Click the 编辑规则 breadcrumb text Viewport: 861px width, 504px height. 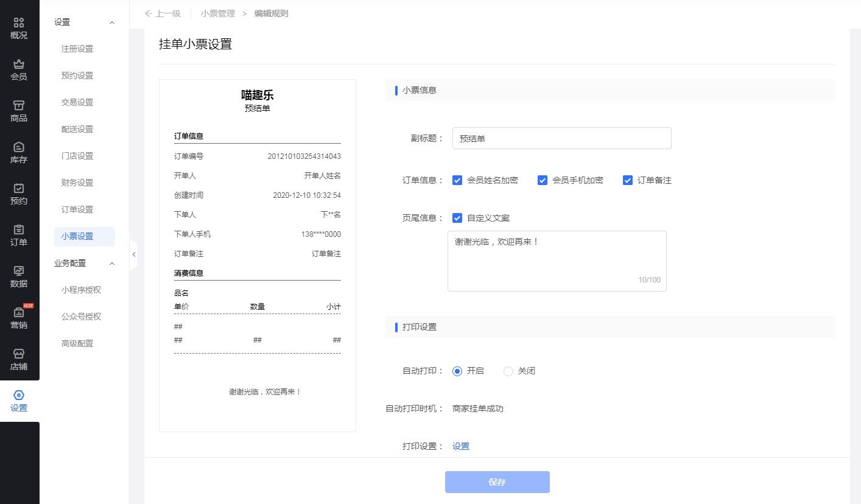coord(271,13)
